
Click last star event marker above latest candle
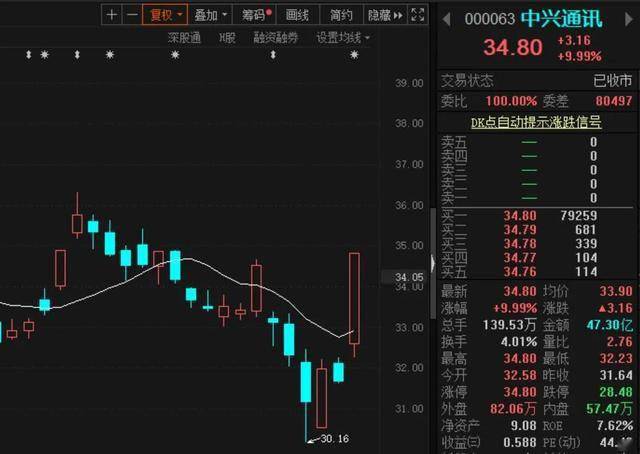coord(354,54)
